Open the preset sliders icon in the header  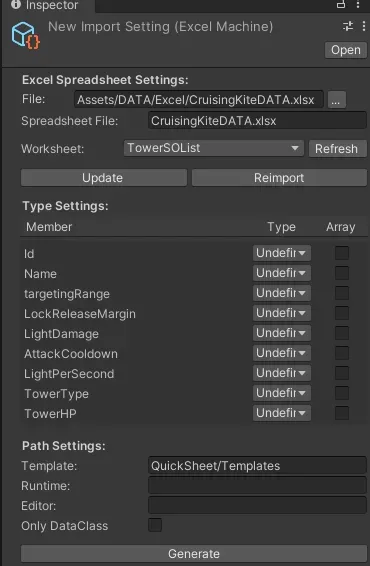(x=348, y=26)
